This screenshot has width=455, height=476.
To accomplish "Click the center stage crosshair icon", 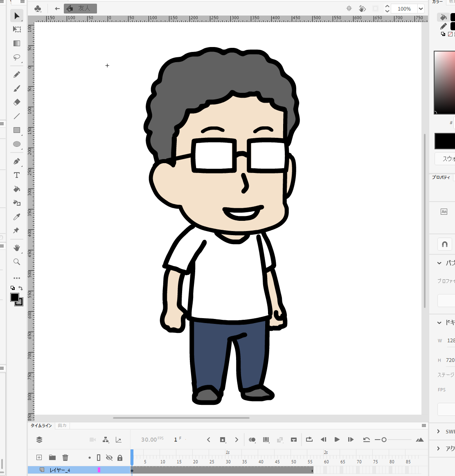I will pyautogui.click(x=349, y=9).
